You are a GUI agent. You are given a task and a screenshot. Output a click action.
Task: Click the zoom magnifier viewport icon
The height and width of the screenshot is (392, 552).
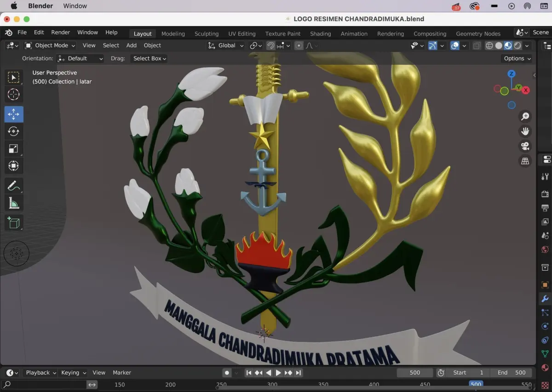pos(525,117)
